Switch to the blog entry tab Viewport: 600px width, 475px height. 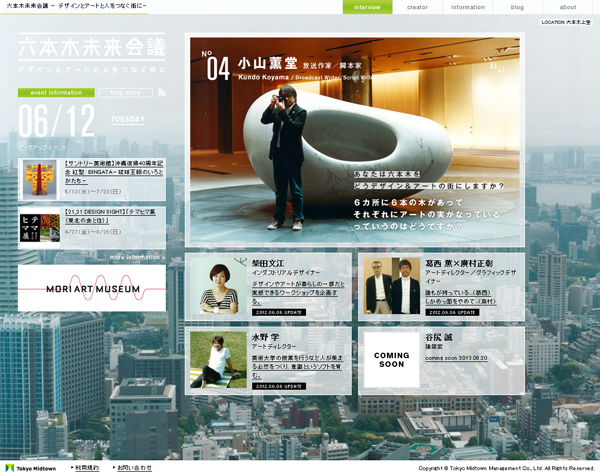pyautogui.click(x=125, y=92)
